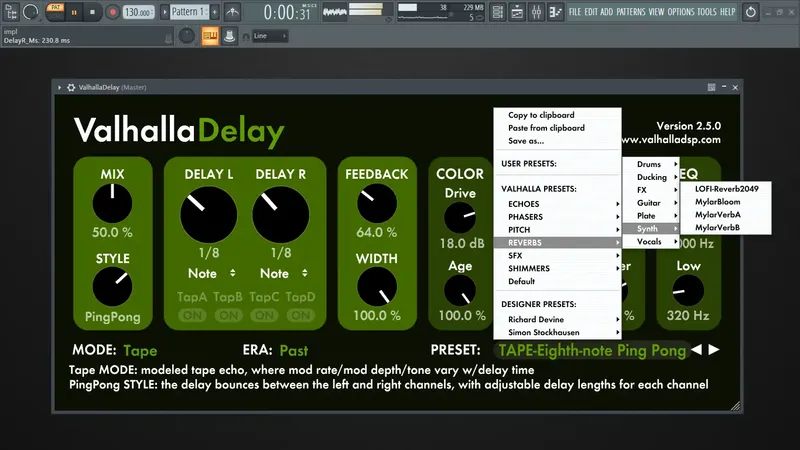Screen dimensions: 800x450
Task: Click the metronome/countdown icon next to pattern
Action: 233,12
